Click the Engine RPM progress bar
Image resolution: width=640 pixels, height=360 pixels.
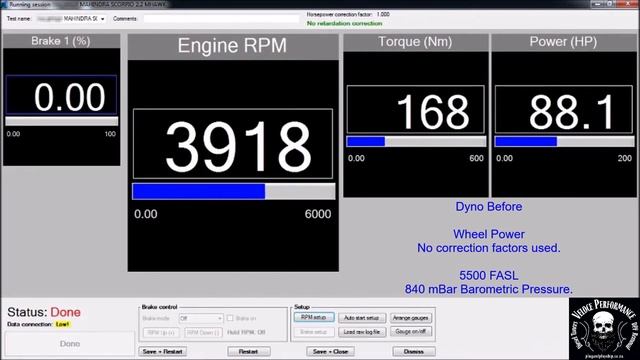point(233,191)
